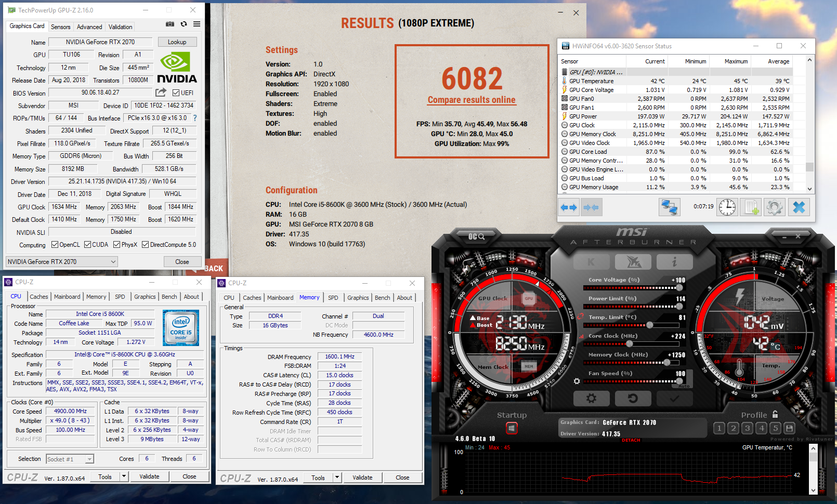Click the K (Kombustor) button in Afterburner

point(591,262)
